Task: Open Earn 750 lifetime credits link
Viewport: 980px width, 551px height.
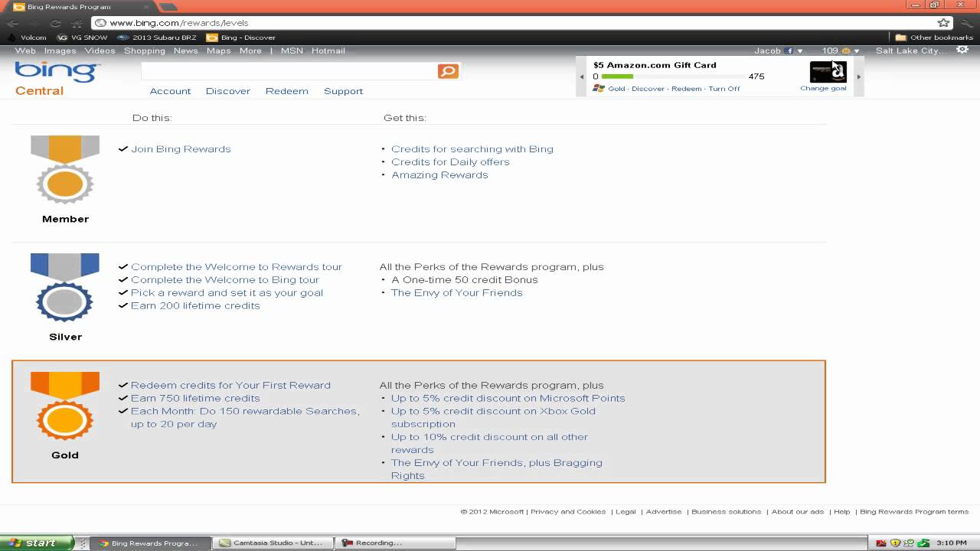Action: (x=195, y=398)
